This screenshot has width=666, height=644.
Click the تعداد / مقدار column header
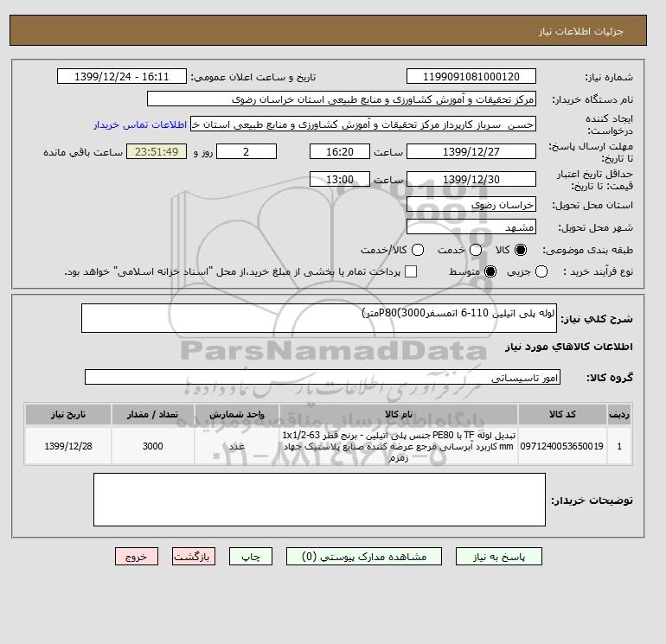point(153,414)
